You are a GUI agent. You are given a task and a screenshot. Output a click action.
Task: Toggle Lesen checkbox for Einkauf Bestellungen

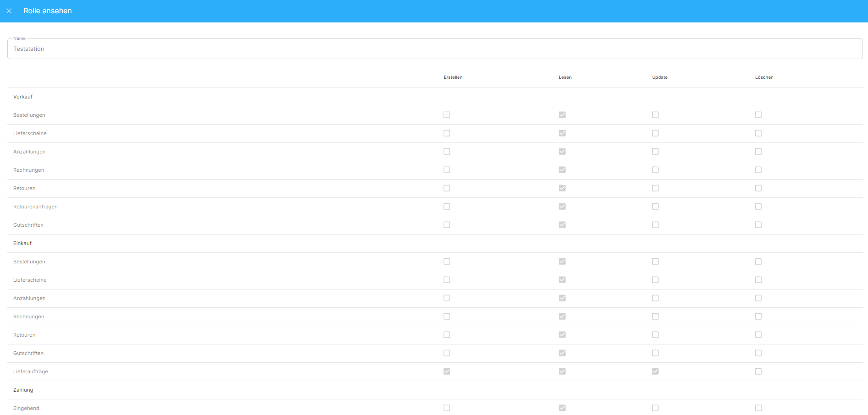pyautogui.click(x=562, y=262)
